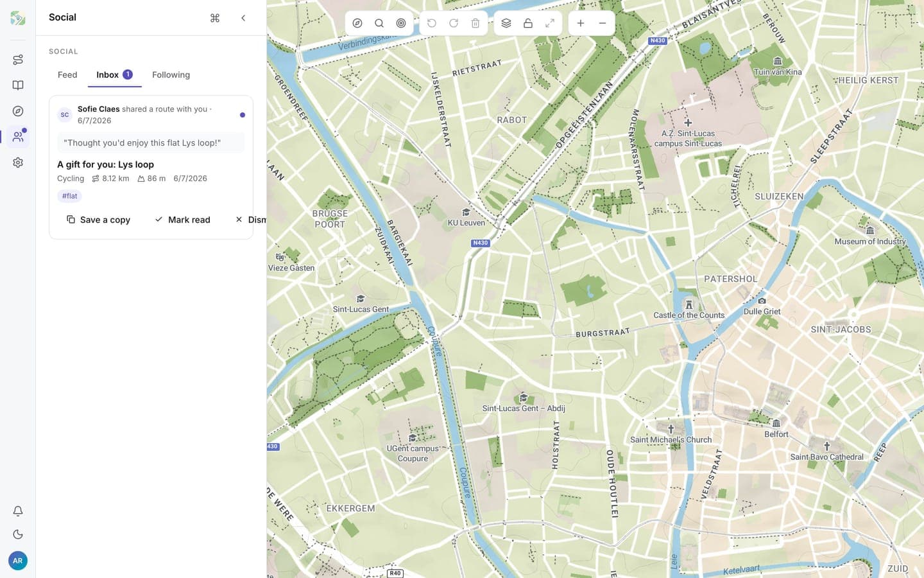This screenshot has height=578, width=924.
Task: Open the Routes section in the sidebar
Action: tap(18, 60)
